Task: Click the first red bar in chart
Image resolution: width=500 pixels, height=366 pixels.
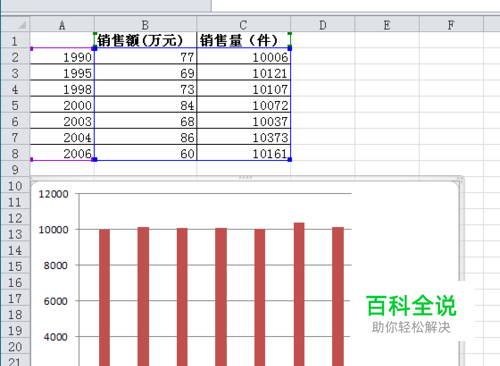Action: coord(104,298)
